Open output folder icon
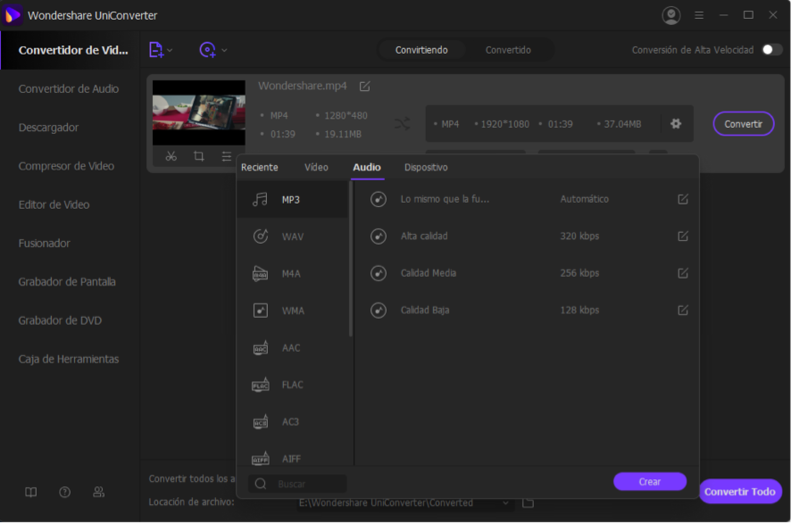 click(528, 503)
